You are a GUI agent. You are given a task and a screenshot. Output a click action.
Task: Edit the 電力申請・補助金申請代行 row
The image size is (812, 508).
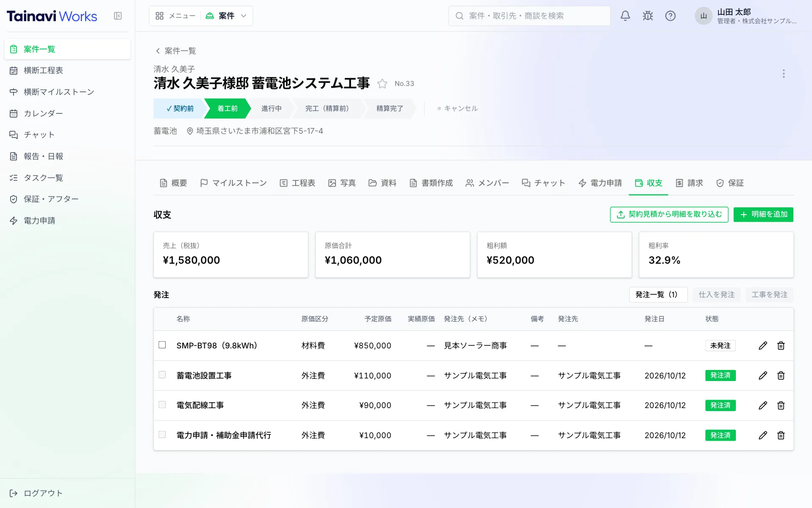(763, 435)
